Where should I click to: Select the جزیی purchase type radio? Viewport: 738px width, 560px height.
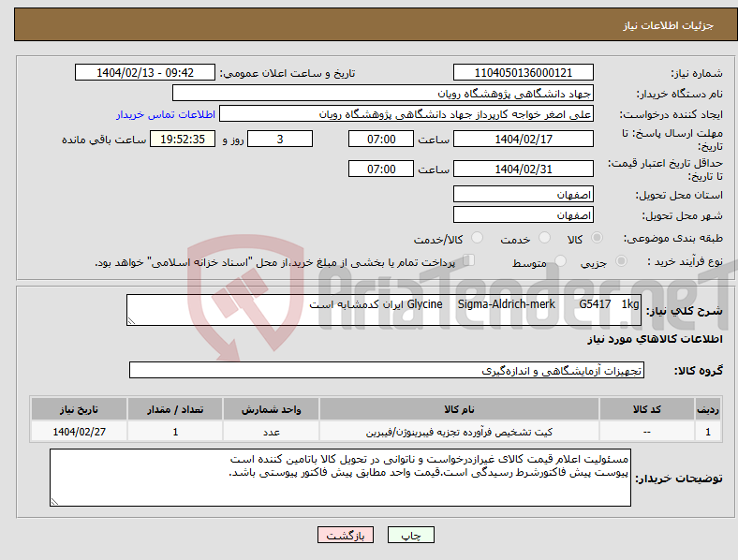(x=621, y=260)
